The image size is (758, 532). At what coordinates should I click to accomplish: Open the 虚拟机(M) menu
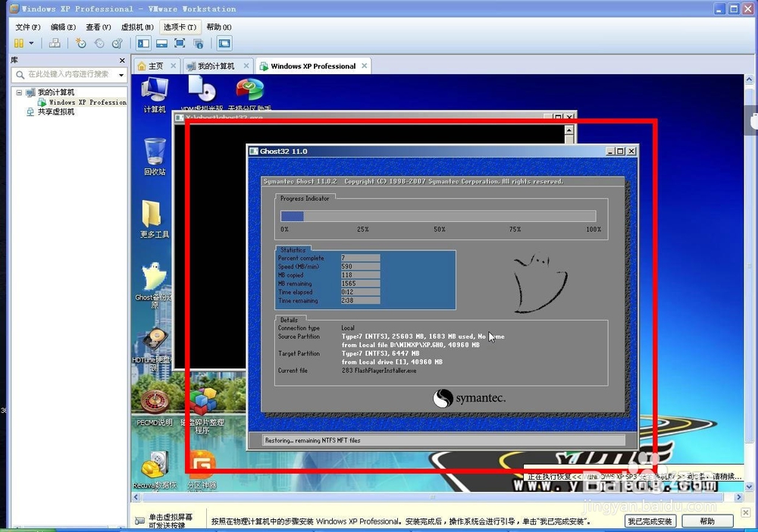tap(137, 27)
